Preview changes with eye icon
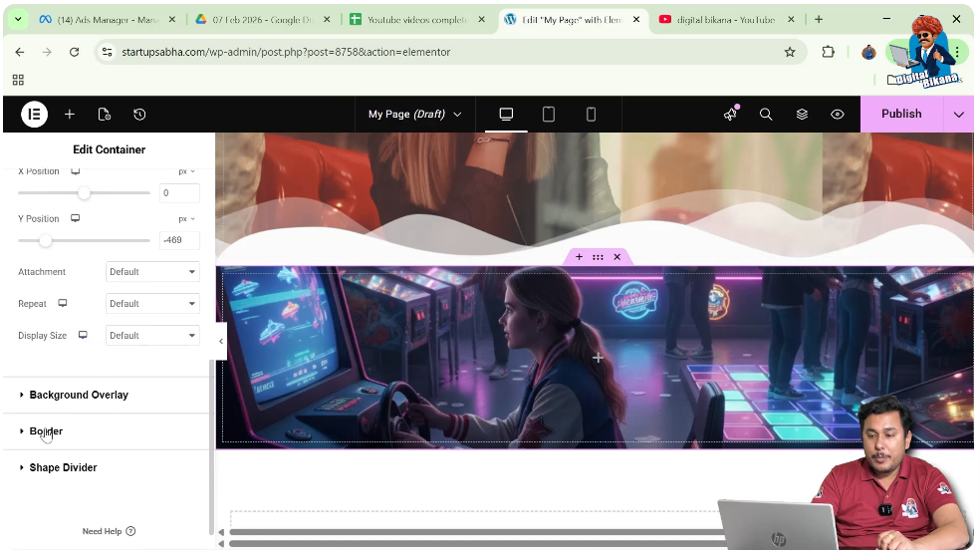Screen dimensions: 980x557 tap(838, 114)
